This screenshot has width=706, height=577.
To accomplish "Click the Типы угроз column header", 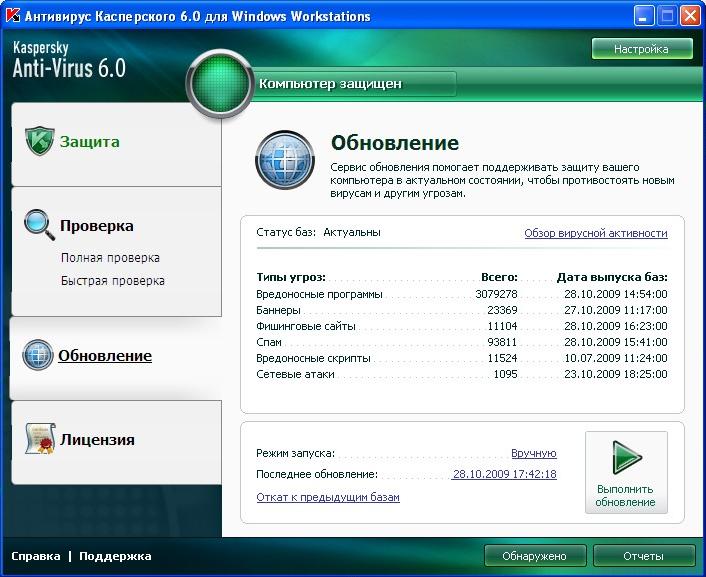I will click(x=291, y=277).
